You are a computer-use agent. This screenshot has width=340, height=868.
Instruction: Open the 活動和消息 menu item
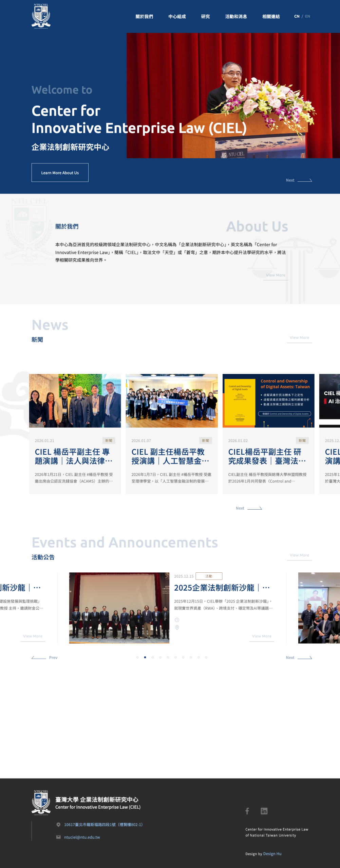pyautogui.click(x=236, y=16)
